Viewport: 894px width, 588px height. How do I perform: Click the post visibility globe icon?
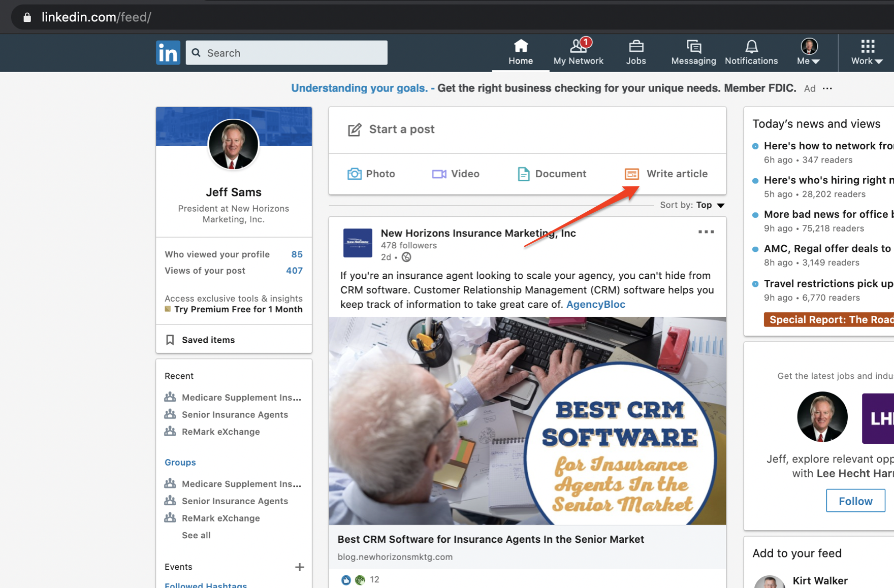[x=406, y=257]
